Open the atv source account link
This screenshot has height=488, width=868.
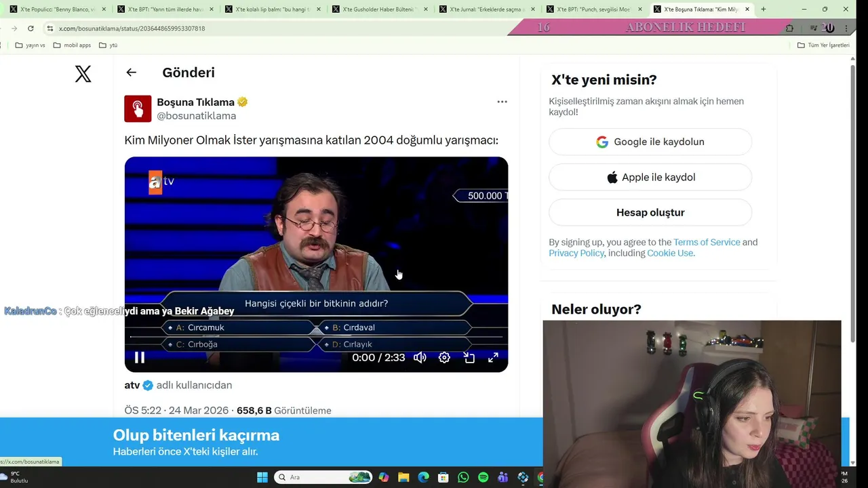(132, 385)
